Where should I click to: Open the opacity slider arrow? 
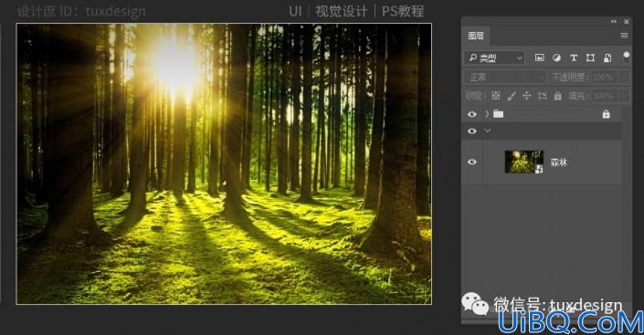tap(624, 77)
